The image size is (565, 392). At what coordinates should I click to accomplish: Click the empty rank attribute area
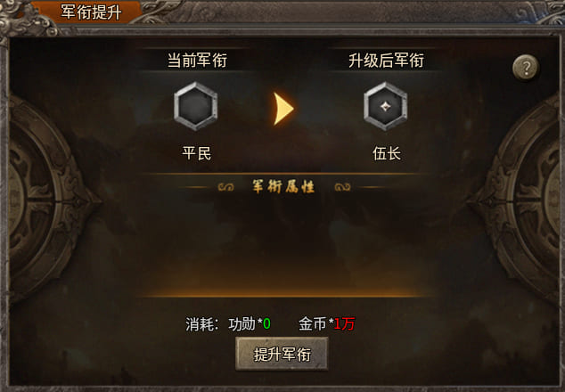pyautogui.click(x=283, y=243)
